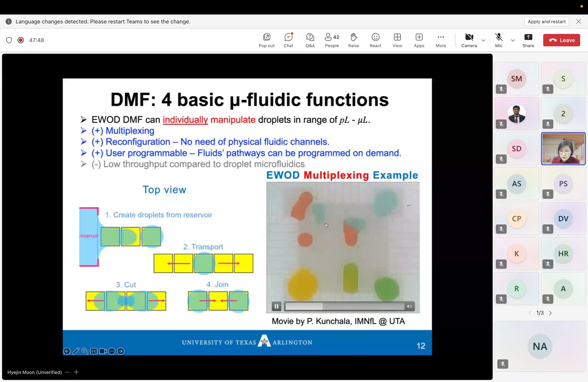
Task: Click the red recording indicator icon
Action: pos(21,40)
